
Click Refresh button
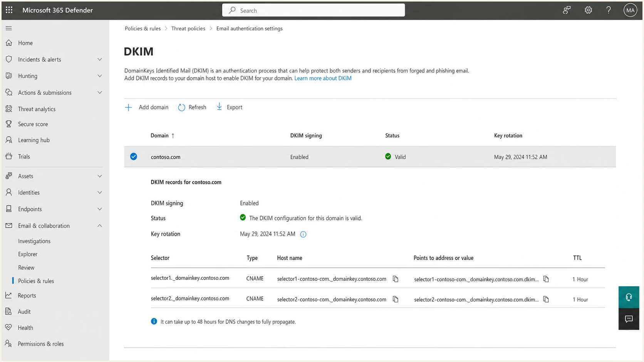coord(192,107)
